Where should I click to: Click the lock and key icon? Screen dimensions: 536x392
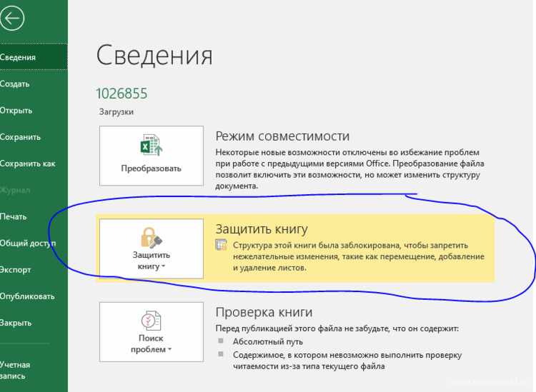click(x=151, y=237)
